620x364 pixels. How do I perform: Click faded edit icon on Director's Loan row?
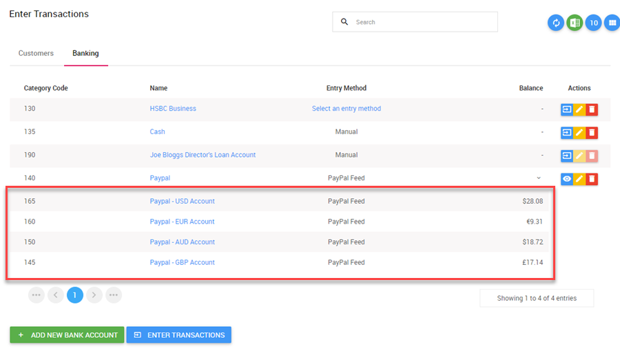click(579, 156)
